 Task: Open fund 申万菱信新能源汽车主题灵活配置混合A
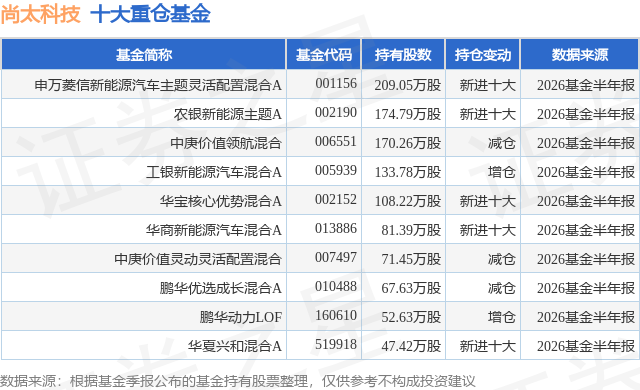[158, 85]
